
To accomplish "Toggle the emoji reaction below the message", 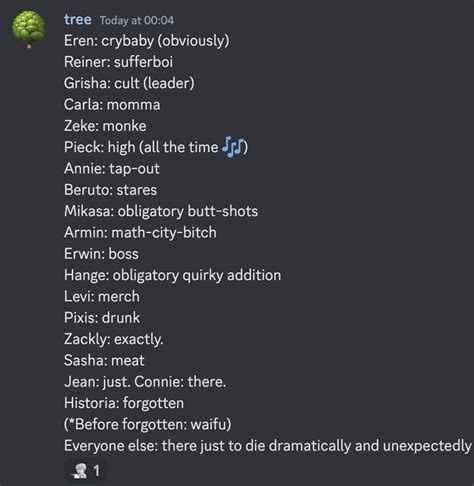I will (x=86, y=471).
